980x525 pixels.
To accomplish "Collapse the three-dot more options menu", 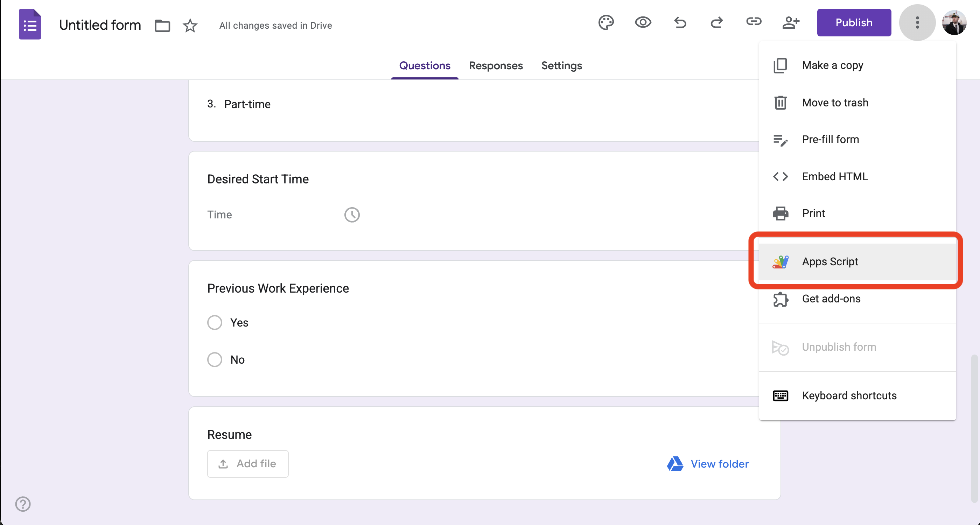I will pyautogui.click(x=917, y=22).
